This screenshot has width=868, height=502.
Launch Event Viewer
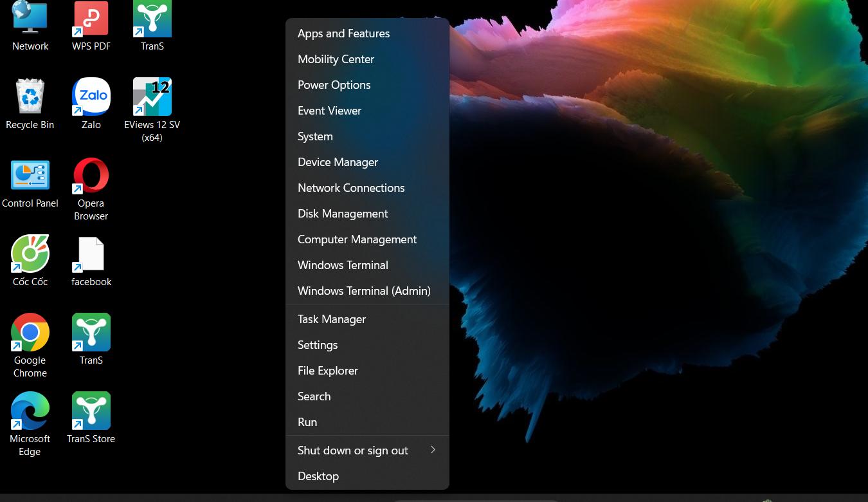(x=367, y=111)
